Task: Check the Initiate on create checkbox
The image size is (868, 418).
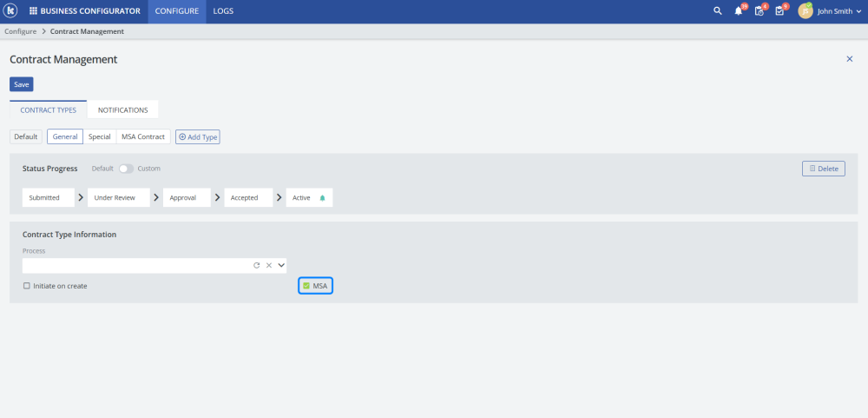Action: point(27,286)
